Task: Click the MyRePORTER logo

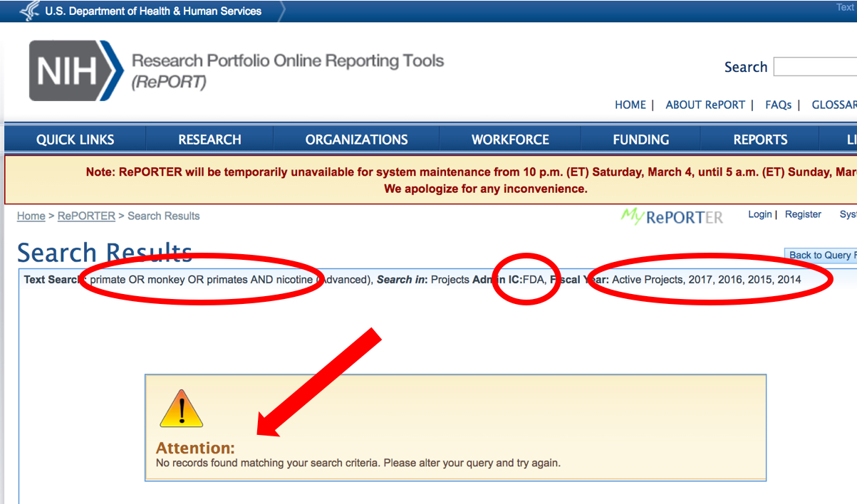Action: tap(672, 216)
